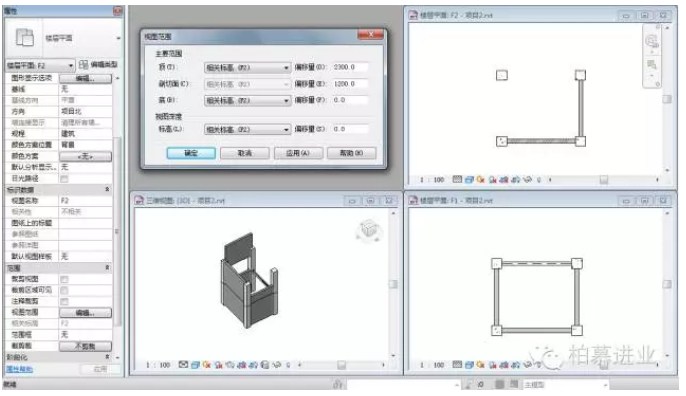Toggle 日光路径 checkbox in Properties
This screenshot has width=686, height=396.
click(x=64, y=179)
